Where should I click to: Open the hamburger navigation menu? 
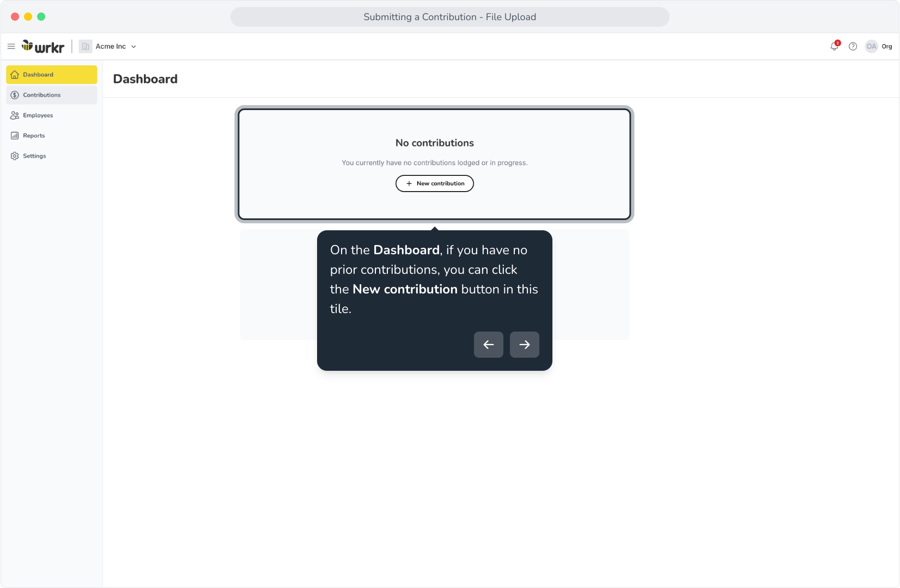[x=11, y=46]
